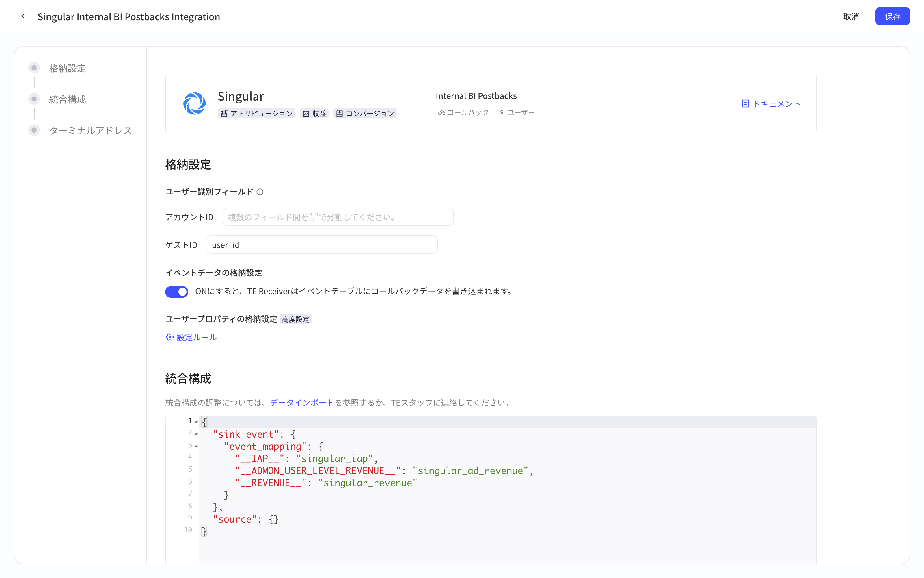
Task: Click the 保存 button
Action: pyautogui.click(x=892, y=16)
